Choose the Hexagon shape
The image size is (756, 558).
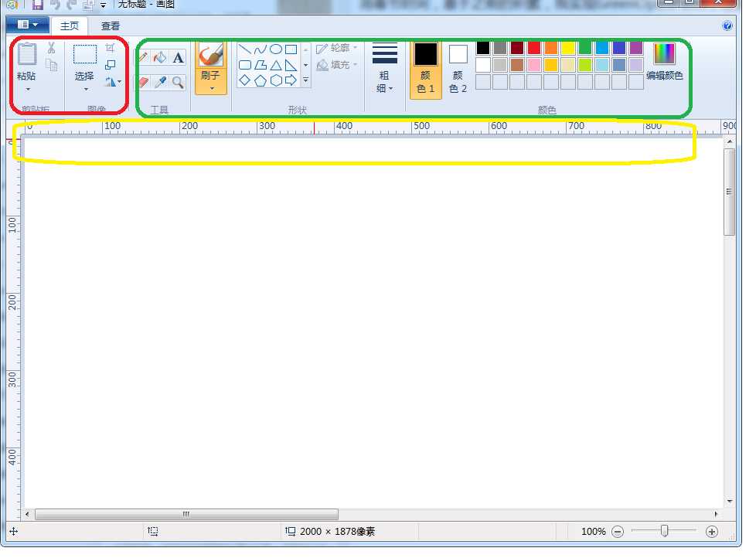click(276, 80)
